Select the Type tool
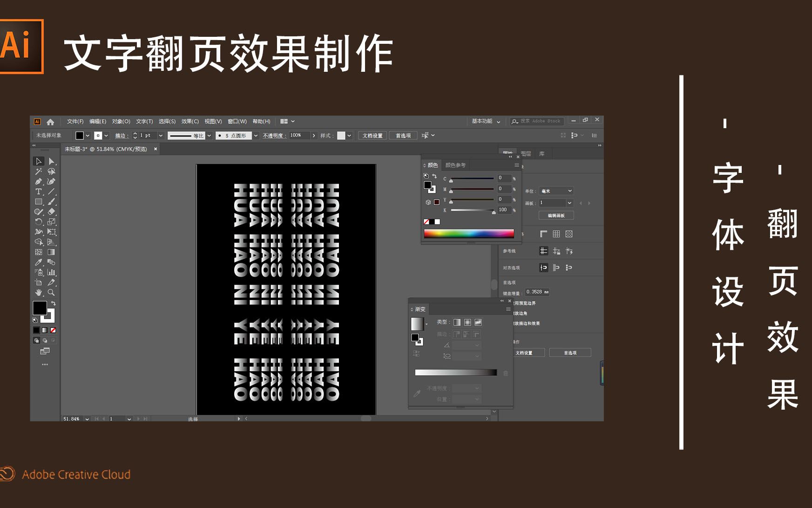812x508 pixels. (38, 192)
